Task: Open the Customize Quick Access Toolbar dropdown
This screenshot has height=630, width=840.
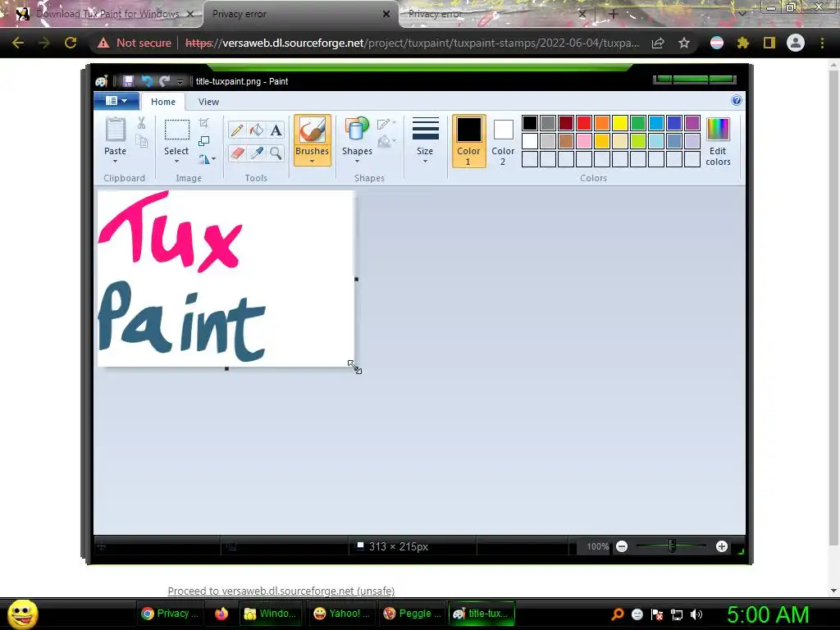Action: point(180,82)
